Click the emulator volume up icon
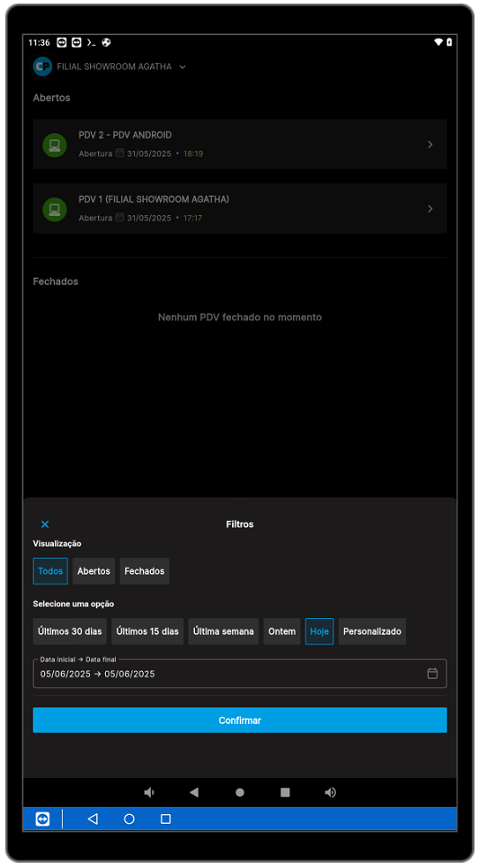The image size is (479, 868). (330, 792)
